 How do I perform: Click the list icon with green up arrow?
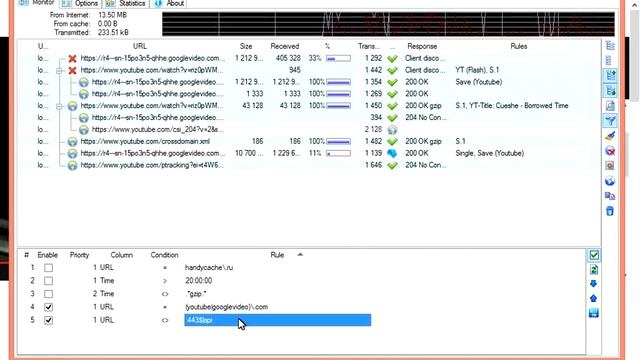coord(610,76)
